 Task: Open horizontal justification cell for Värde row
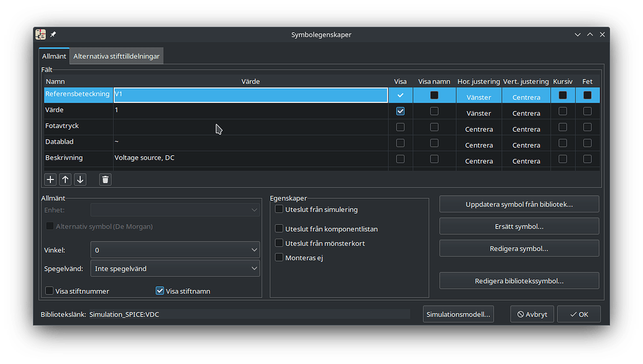478,113
